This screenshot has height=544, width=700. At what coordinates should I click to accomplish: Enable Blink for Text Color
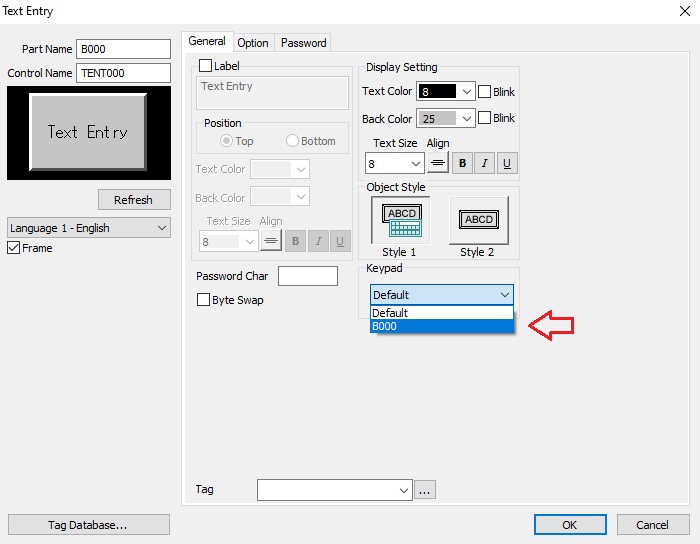tap(485, 91)
